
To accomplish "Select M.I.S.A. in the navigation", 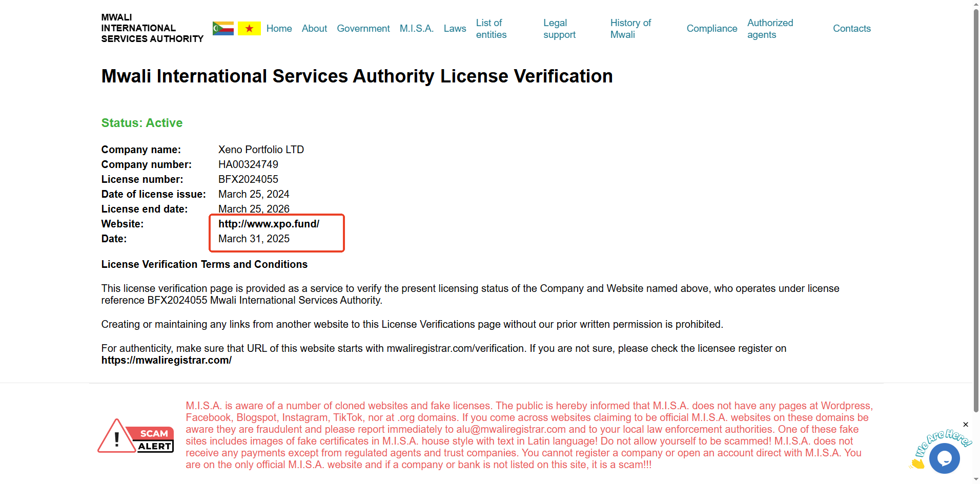I will click(x=417, y=29).
